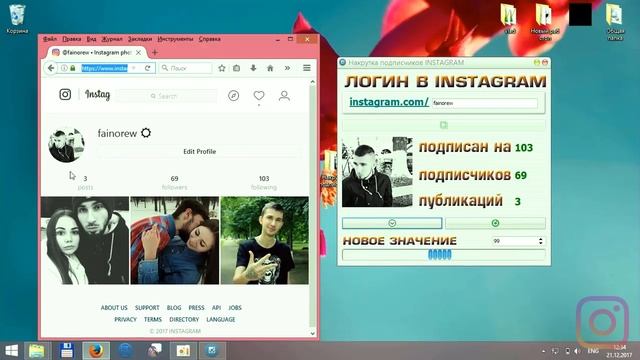The height and width of the screenshot is (360, 640).
Task: Click login field containing fainorew
Action: click(484, 103)
